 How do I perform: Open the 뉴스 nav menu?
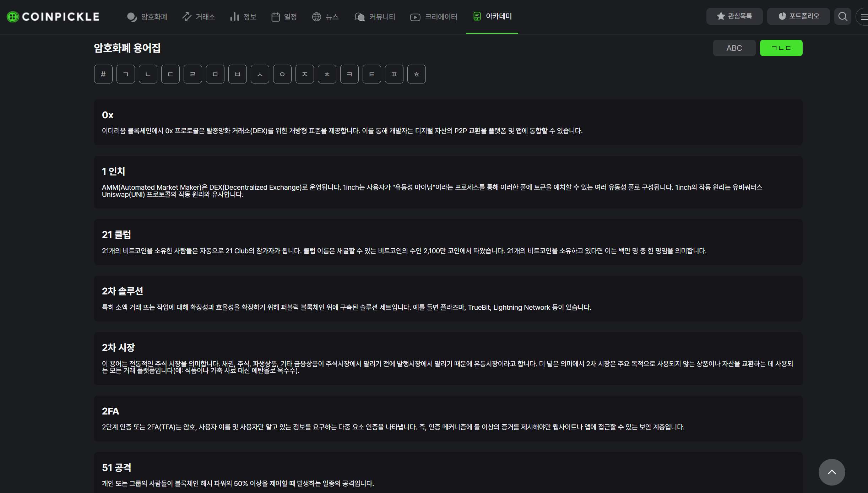pyautogui.click(x=325, y=17)
